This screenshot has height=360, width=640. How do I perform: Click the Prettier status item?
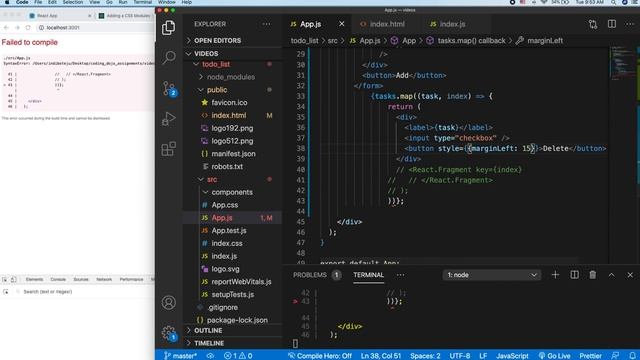(590, 356)
